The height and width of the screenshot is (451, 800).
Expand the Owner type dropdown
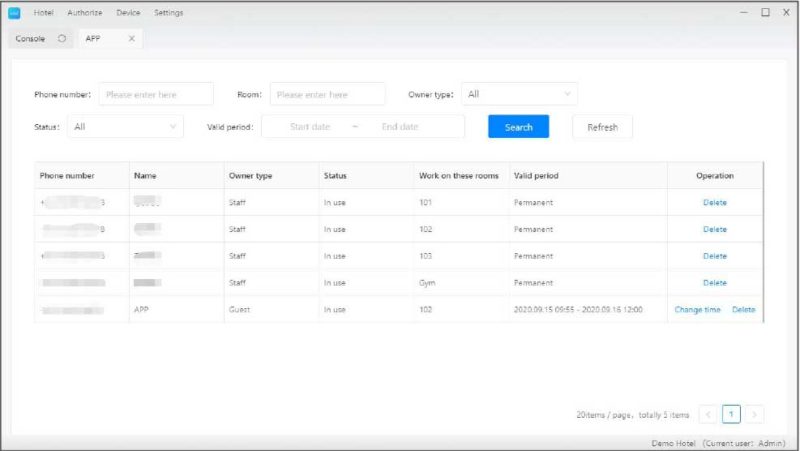pyautogui.click(x=519, y=95)
